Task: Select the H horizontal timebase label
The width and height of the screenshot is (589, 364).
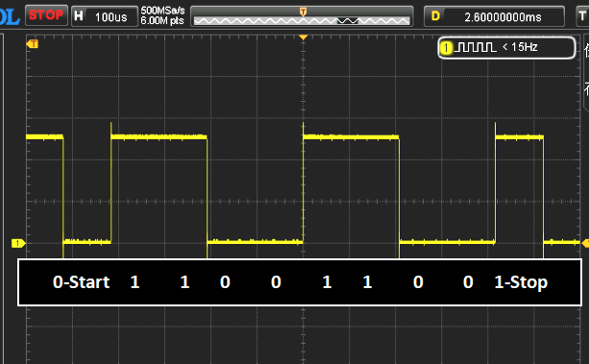Action: pos(79,16)
